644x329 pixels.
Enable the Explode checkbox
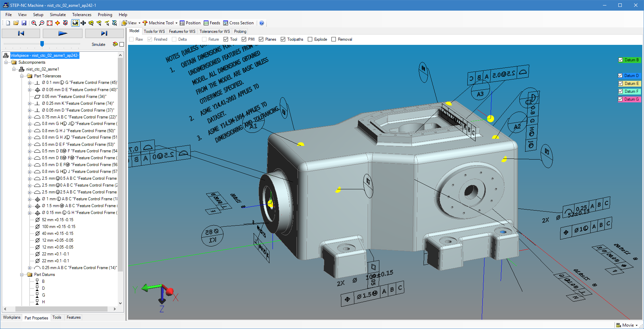pos(310,39)
